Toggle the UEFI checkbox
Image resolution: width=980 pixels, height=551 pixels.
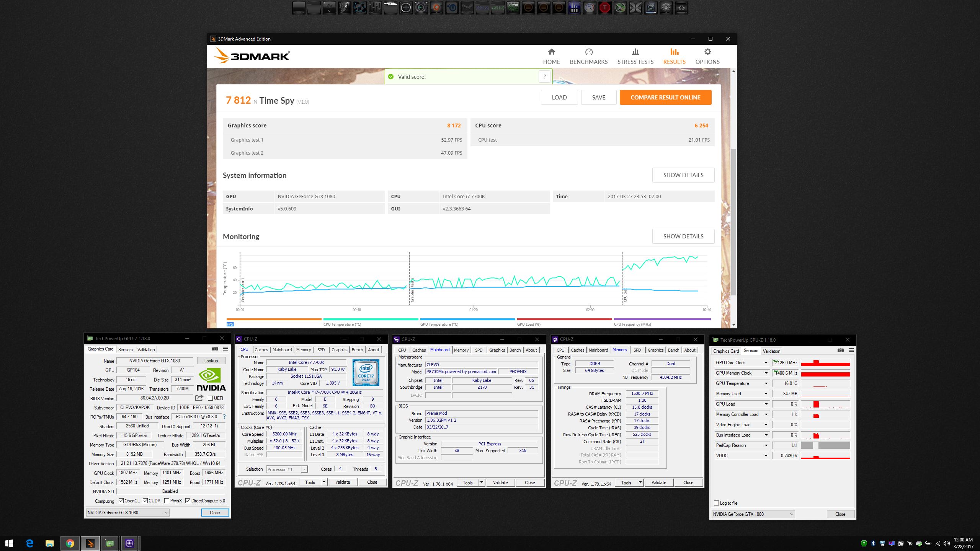(x=210, y=398)
